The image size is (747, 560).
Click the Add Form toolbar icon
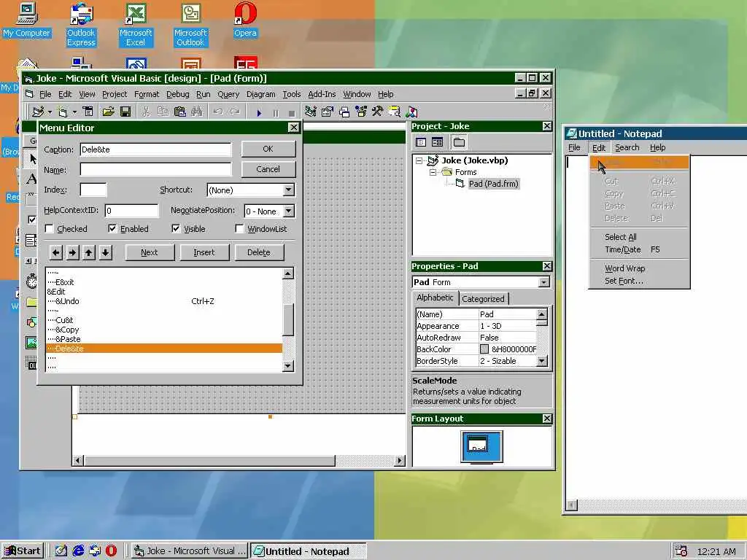[x=63, y=112]
